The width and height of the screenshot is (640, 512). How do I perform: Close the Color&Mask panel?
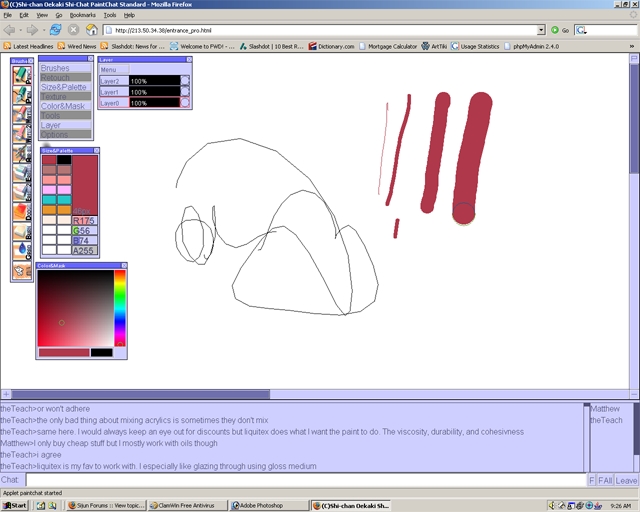(124, 265)
